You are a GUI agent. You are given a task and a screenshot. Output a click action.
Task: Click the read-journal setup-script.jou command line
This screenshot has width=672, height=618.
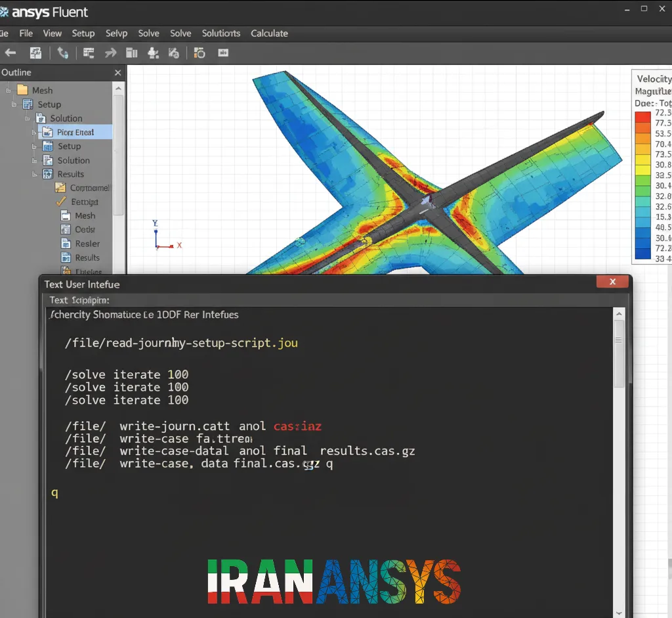(181, 343)
